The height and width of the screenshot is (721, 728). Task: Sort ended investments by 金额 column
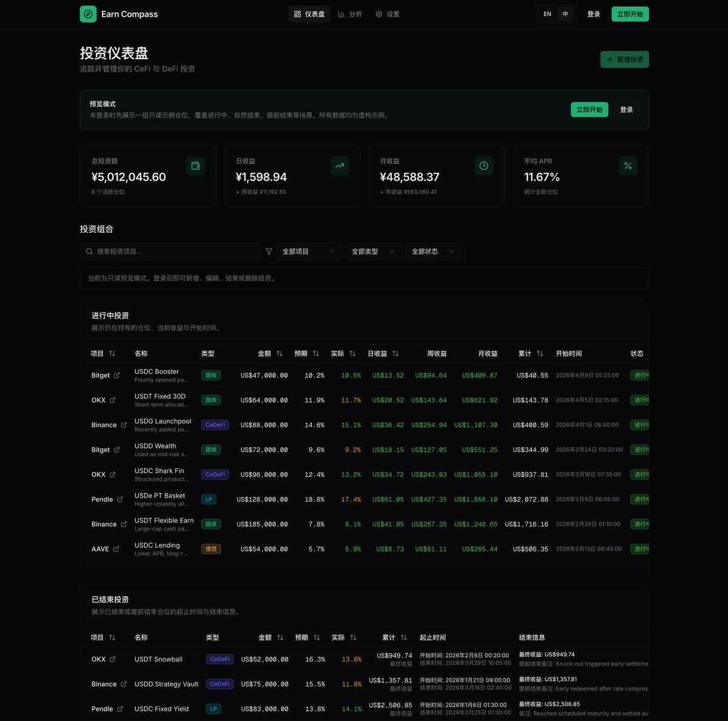point(271,637)
